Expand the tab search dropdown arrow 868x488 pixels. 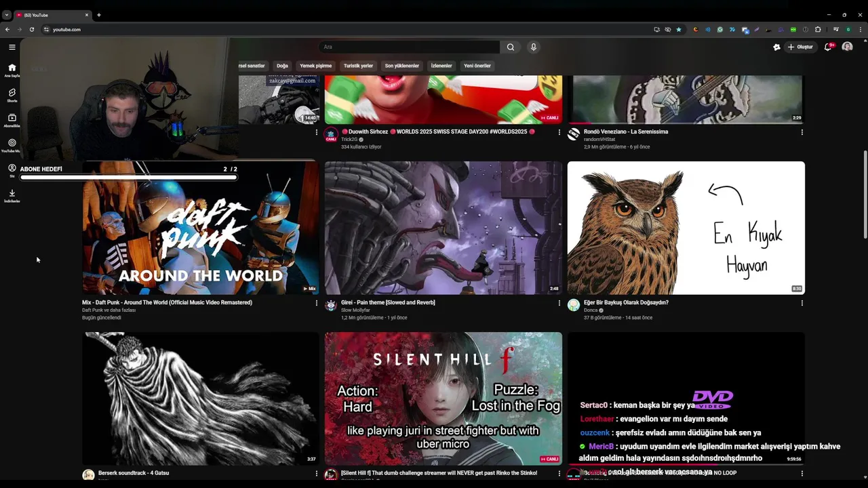click(7, 14)
